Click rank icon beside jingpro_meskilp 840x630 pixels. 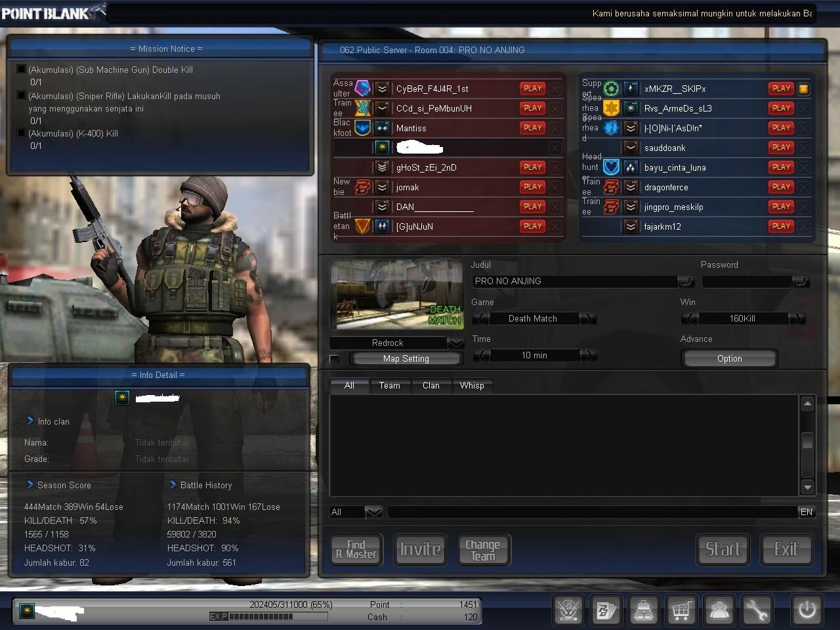click(x=631, y=207)
